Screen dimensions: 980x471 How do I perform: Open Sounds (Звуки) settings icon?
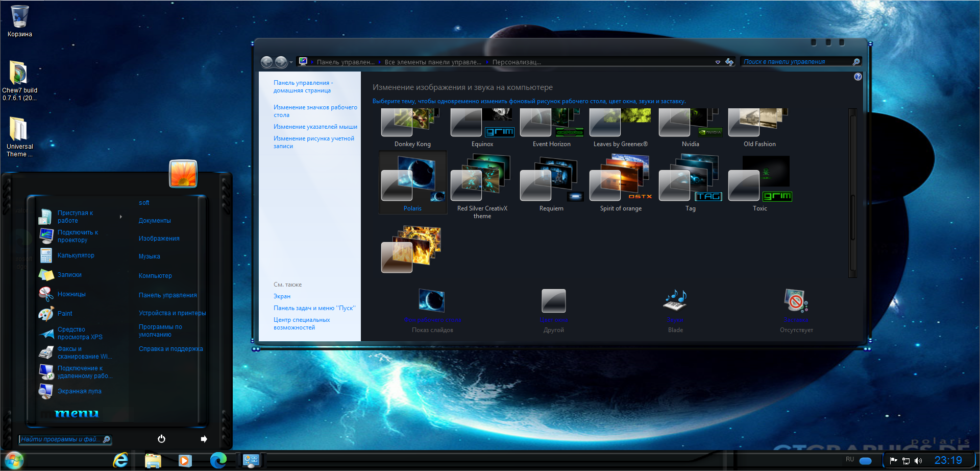[x=675, y=301]
